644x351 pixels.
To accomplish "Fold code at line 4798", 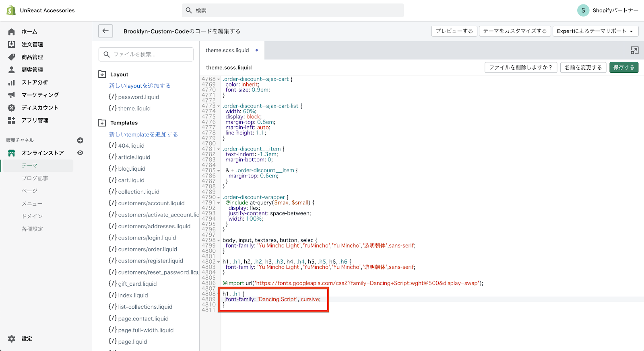I will point(219,240).
